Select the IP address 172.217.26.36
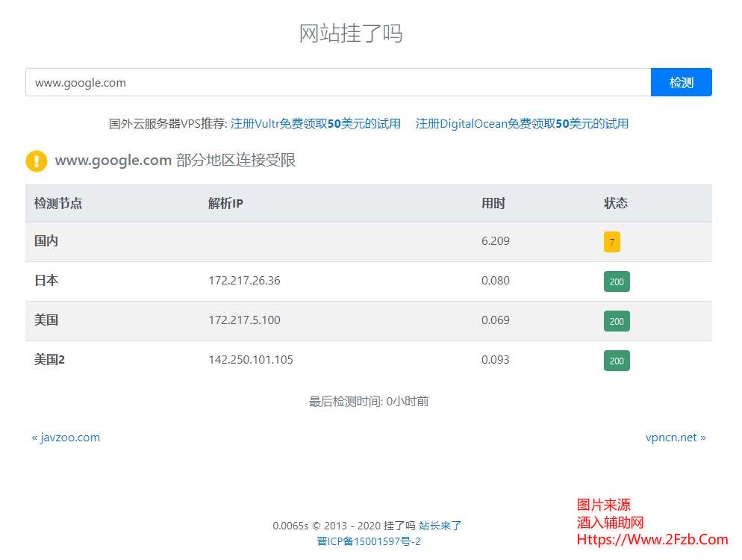Viewport: 742px width, 560px height. click(244, 281)
